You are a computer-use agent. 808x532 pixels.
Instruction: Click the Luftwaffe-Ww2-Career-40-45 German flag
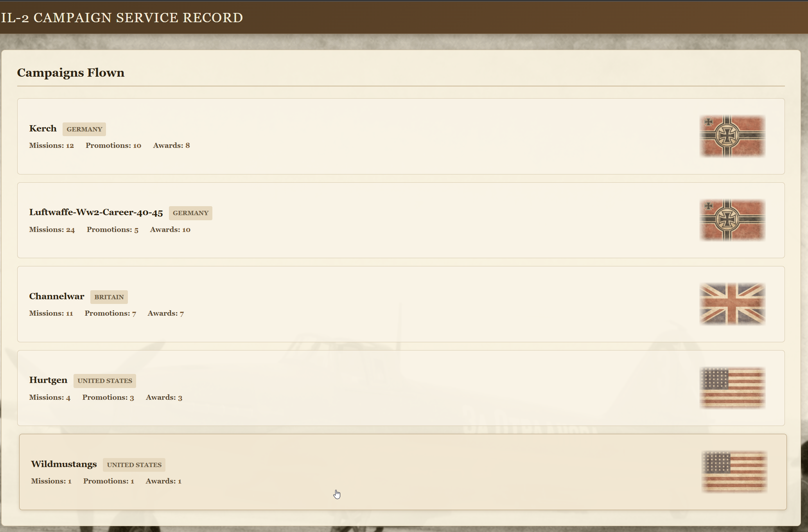click(732, 220)
